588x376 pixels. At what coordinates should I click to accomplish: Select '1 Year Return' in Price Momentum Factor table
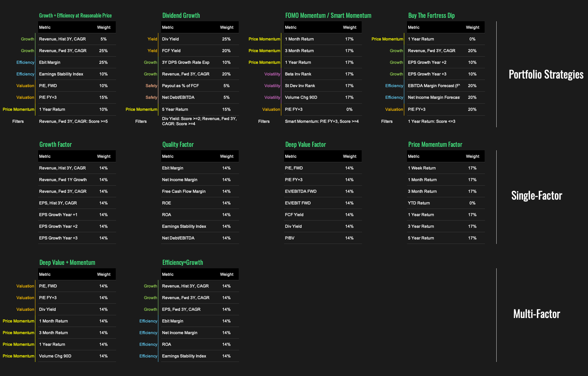coord(421,215)
